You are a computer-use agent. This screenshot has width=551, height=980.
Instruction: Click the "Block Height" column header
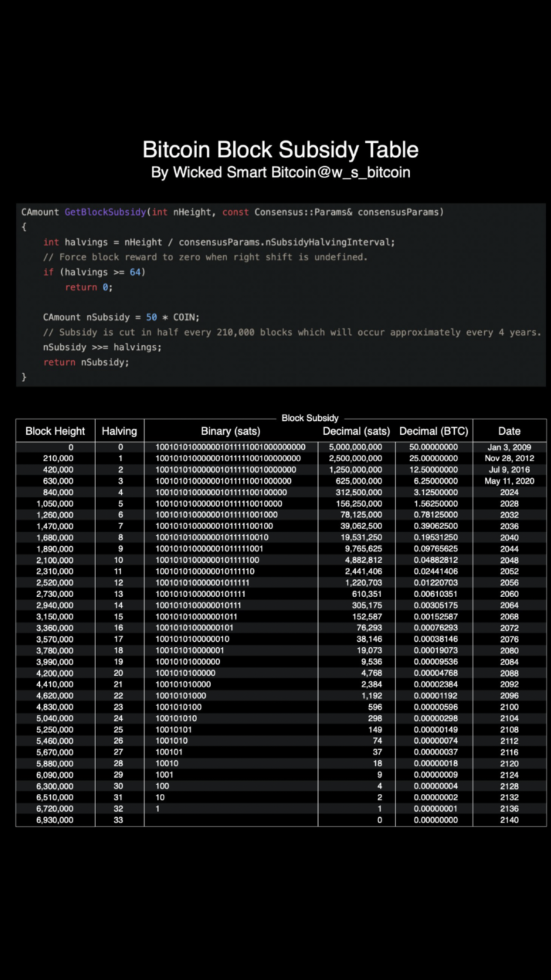coord(55,431)
